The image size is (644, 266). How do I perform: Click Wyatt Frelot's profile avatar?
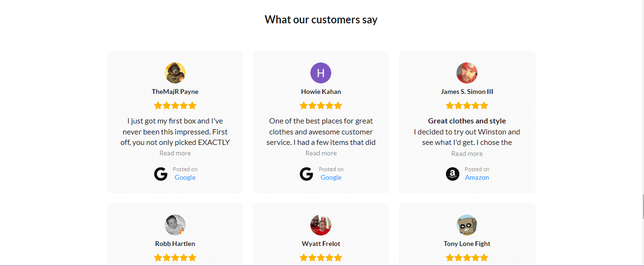(x=321, y=225)
